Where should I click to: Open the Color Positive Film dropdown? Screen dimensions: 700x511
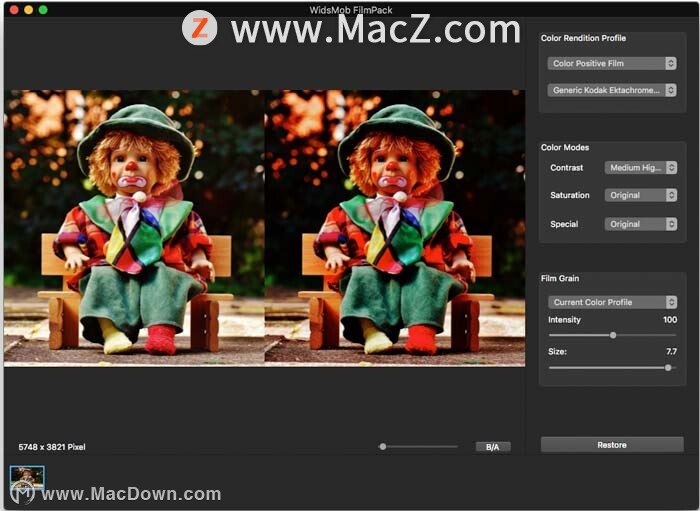[x=612, y=63]
